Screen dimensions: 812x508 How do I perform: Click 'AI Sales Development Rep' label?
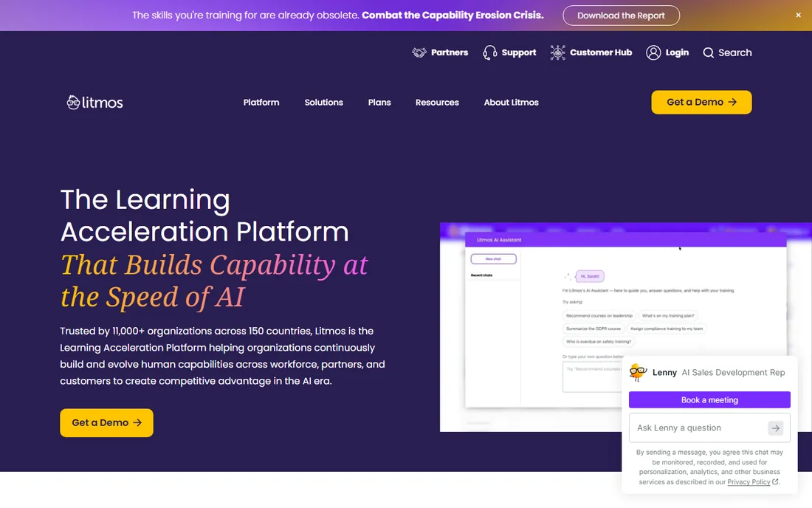click(733, 372)
